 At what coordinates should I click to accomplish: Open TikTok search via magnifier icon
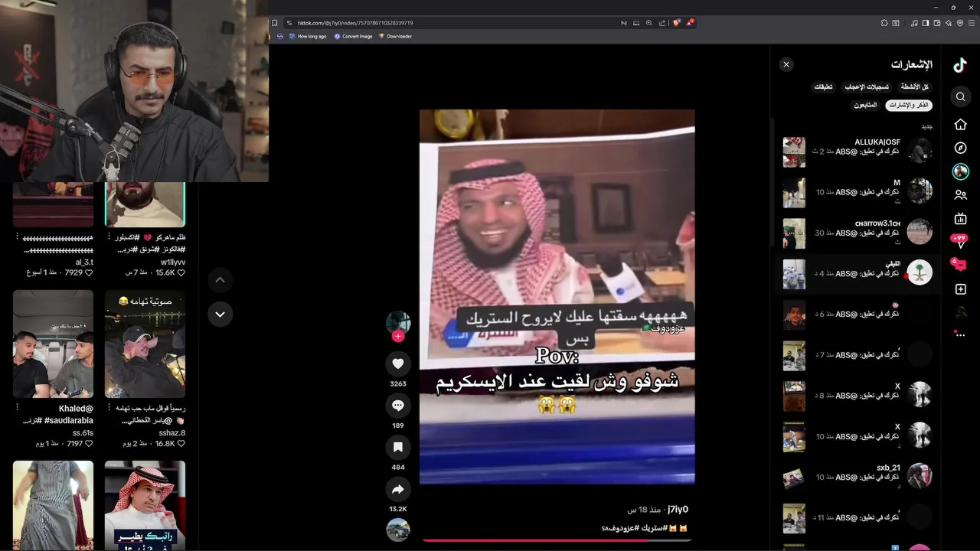point(961,96)
